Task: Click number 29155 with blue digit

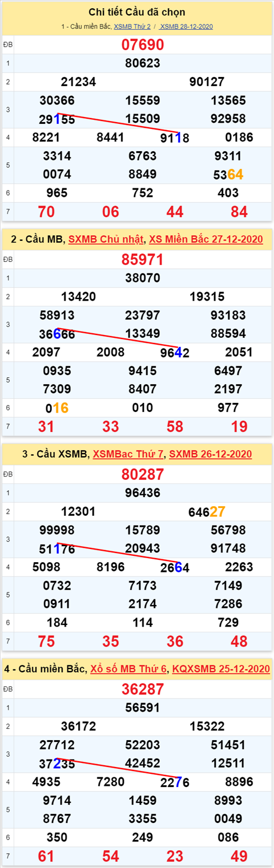Action: point(57,119)
